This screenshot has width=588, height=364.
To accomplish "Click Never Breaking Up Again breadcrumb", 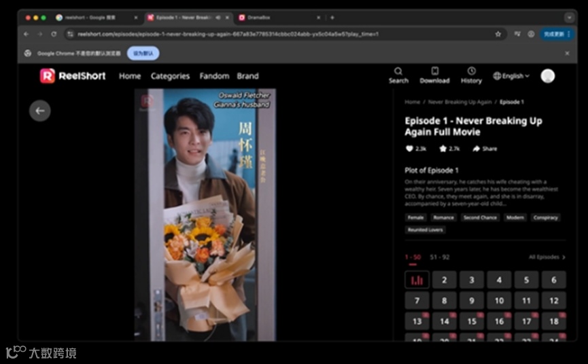I will click(460, 102).
